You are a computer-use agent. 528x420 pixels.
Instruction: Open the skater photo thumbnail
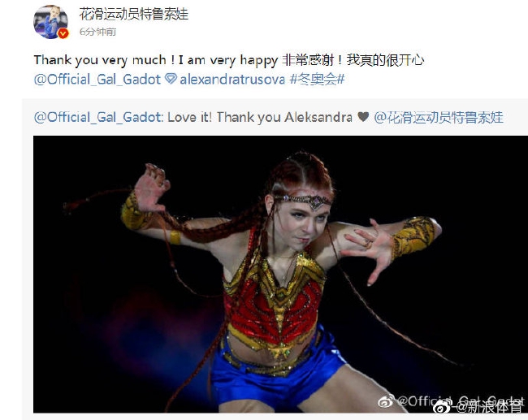280,274
